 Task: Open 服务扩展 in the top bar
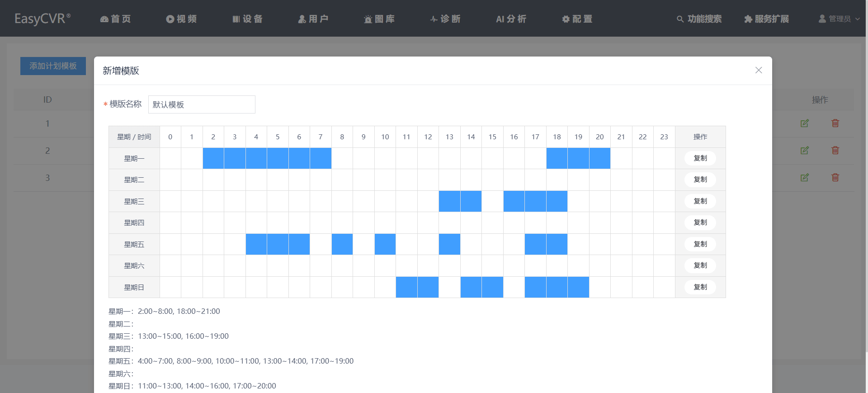pyautogui.click(x=766, y=19)
